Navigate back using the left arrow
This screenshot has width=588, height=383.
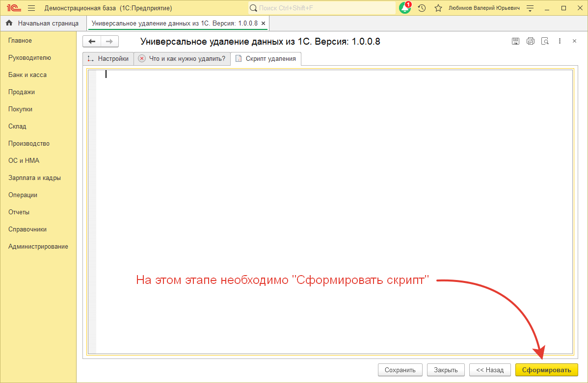point(91,41)
